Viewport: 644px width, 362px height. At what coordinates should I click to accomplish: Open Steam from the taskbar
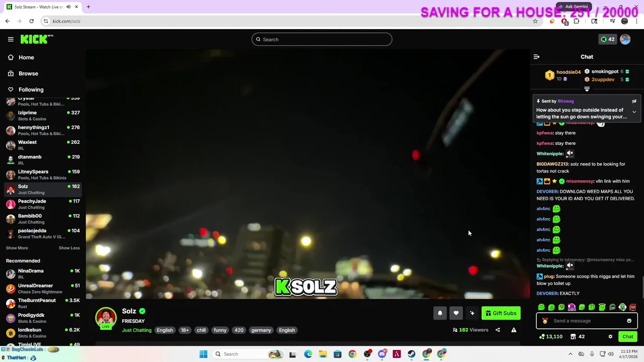pos(412,354)
